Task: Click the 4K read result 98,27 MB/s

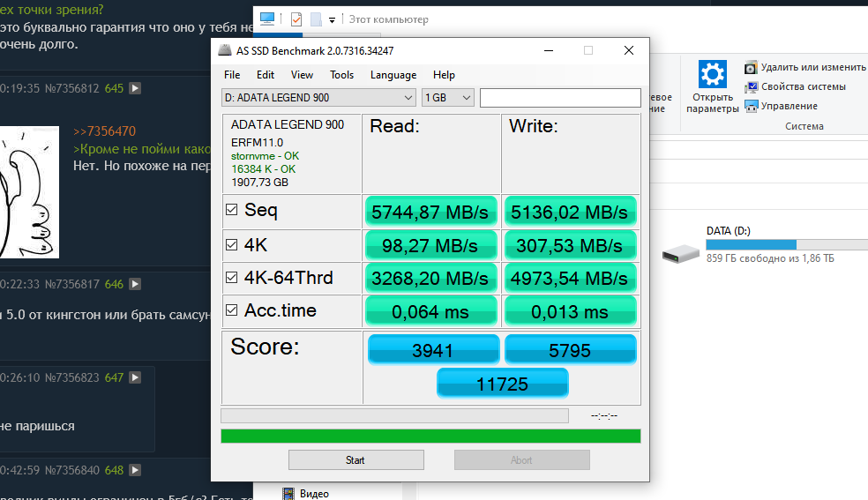Action: (x=430, y=245)
